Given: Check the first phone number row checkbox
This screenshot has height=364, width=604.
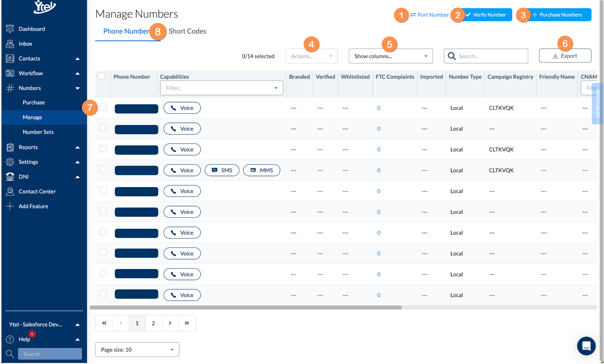Looking at the screenshot, I should tap(103, 107).
